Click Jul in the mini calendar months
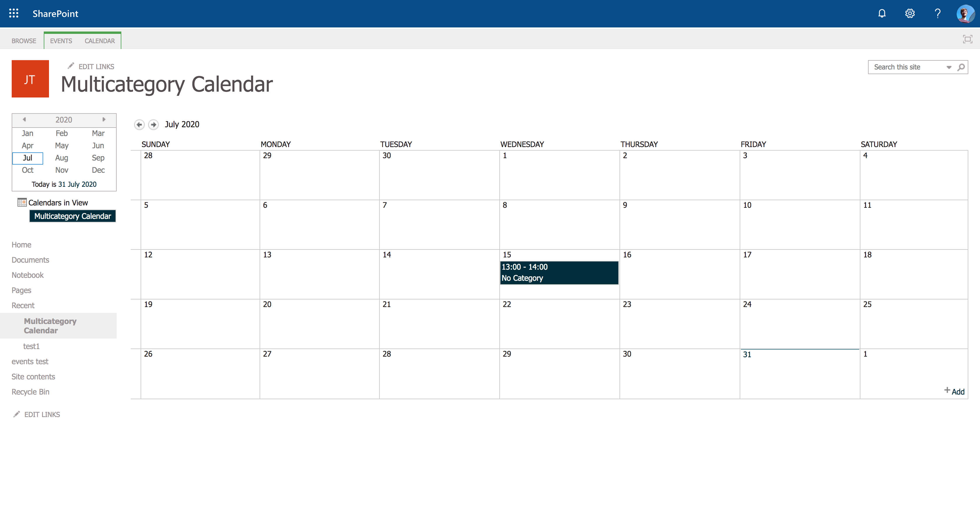This screenshot has height=530, width=980. 27,158
